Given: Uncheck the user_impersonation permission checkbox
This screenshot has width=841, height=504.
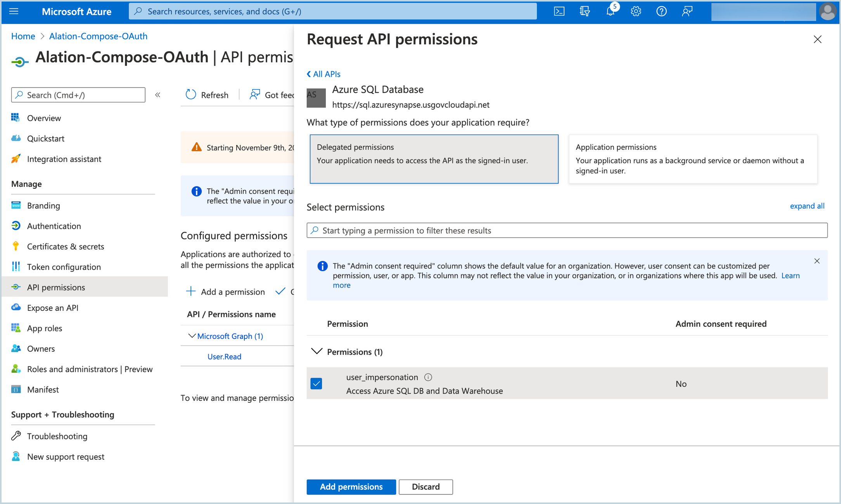Looking at the screenshot, I should pos(316,383).
